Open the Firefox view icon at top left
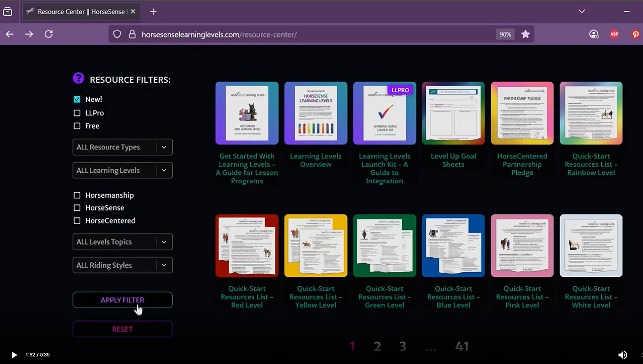This screenshot has width=643, height=364. (7, 12)
